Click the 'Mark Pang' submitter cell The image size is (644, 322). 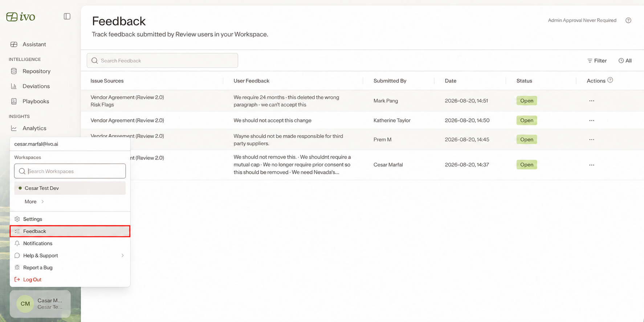386,101
